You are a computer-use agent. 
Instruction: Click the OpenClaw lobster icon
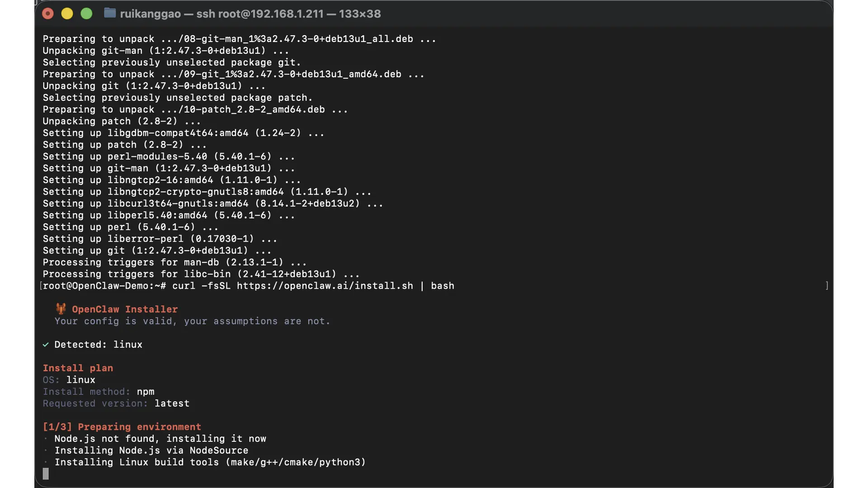pos(61,309)
